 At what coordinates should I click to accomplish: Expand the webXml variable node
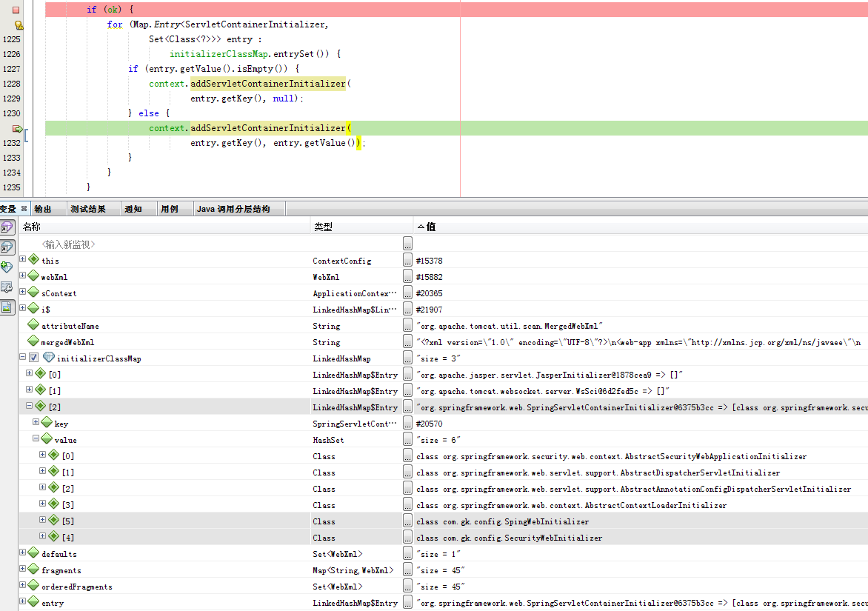(x=23, y=275)
